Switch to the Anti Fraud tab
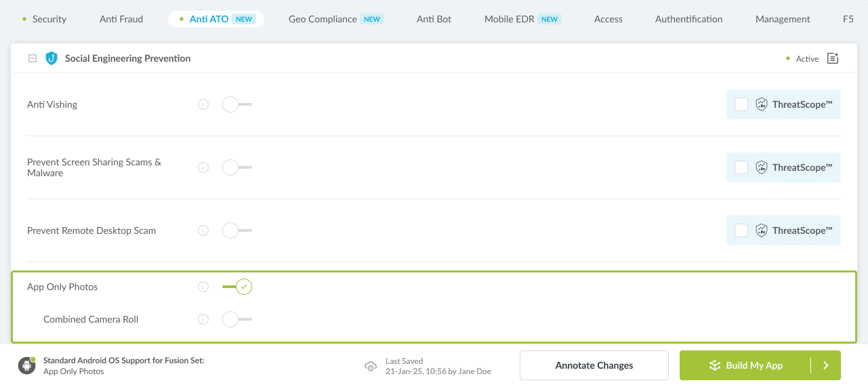The height and width of the screenshot is (387, 868). pos(121,19)
